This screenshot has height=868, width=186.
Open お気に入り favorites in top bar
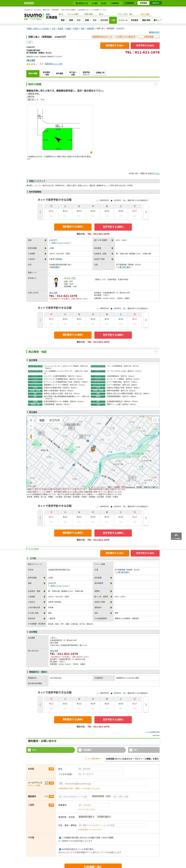coord(82,3)
